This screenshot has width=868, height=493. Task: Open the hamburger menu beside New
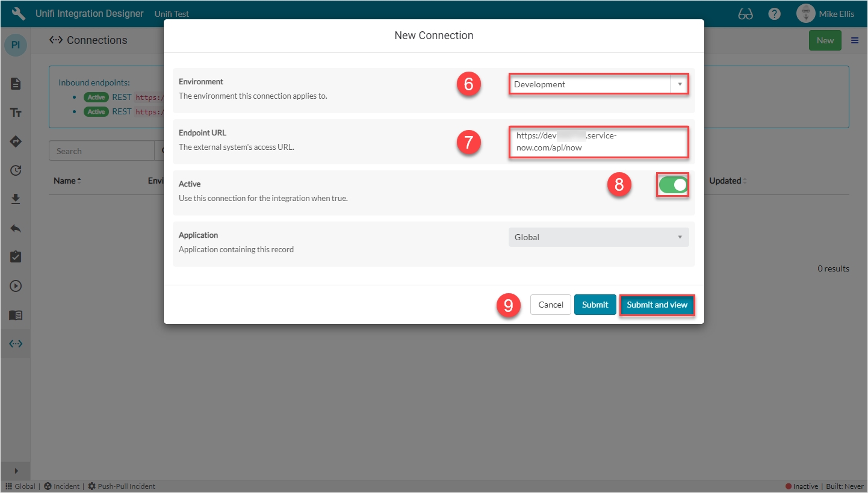click(x=855, y=40)
